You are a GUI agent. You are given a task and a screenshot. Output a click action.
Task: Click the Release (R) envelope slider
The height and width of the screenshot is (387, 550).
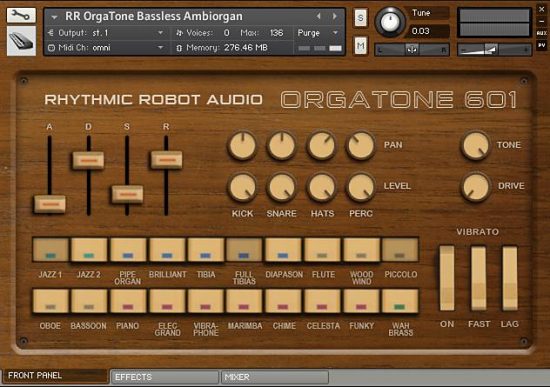point(166,160)
